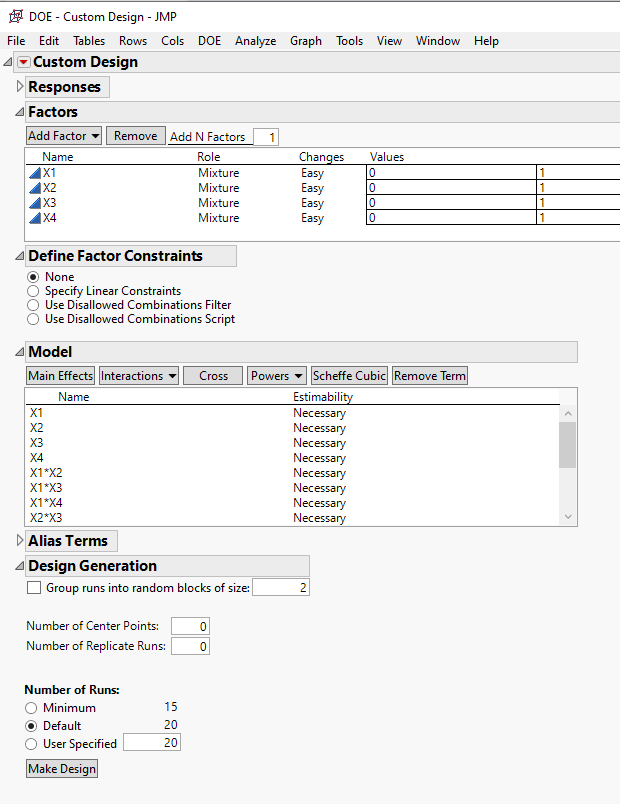Click the continuous factor icon beside X3
The height and width of the screenshot is (804, 620).
37,202
